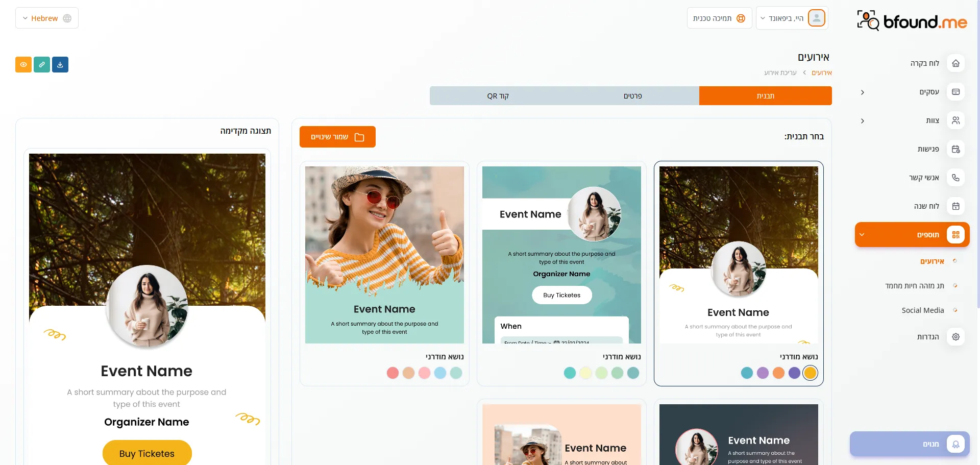Image resolution: width=980 pixels, height=465 pixels.
Task: Switch to the details (פרטים) tab
Action: (x=632, y=96)
